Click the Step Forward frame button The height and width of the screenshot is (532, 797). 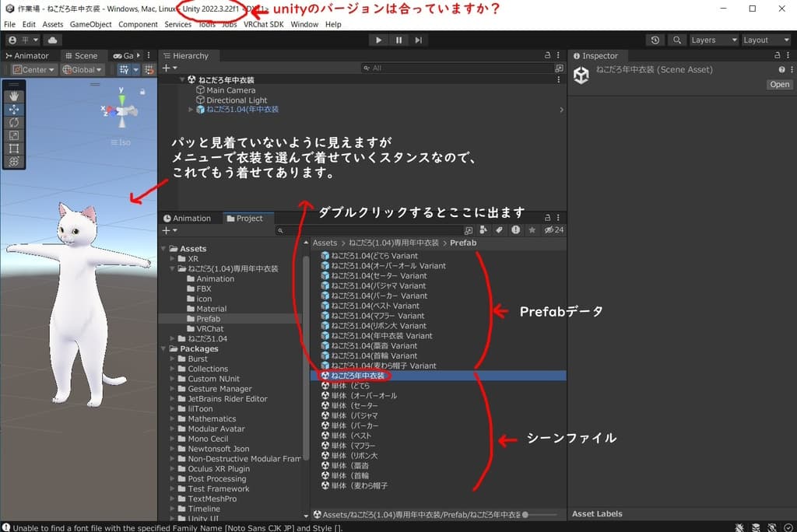tap(418, 40)
